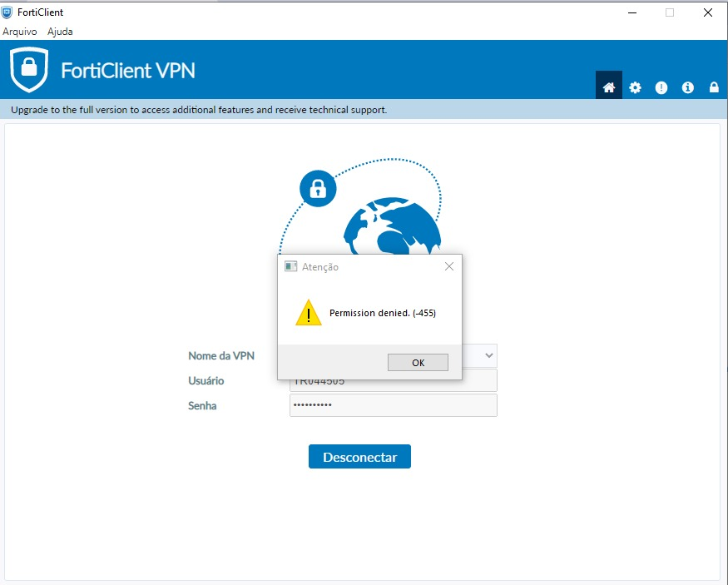
Task: Close the FortiClient window
Action: pyautogui.click(x=707, y=12)
